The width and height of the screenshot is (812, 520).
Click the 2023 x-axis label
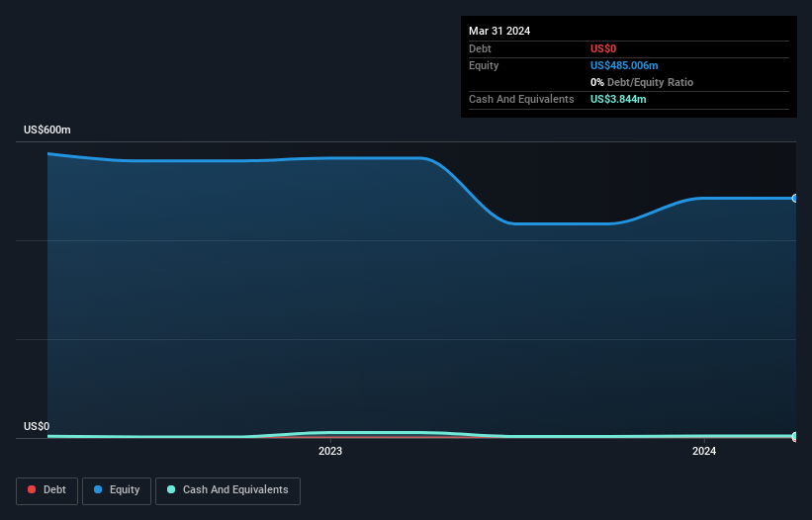tap(330, 451)
